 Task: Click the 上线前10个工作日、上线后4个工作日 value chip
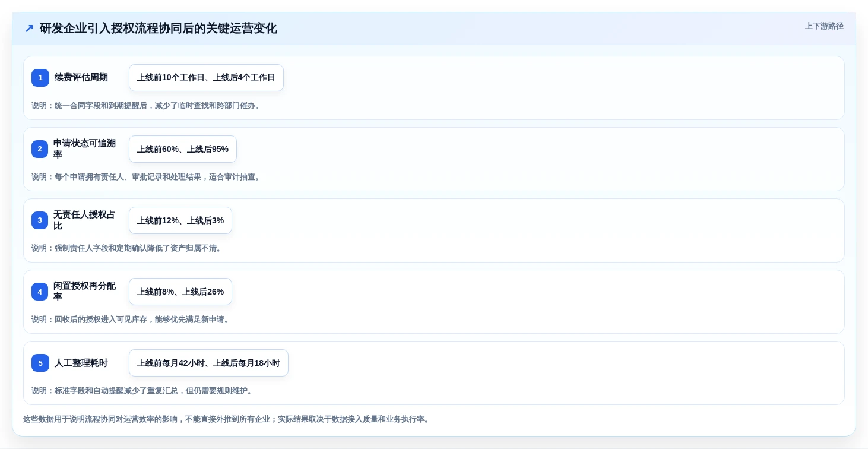click(x=206, y=78)
